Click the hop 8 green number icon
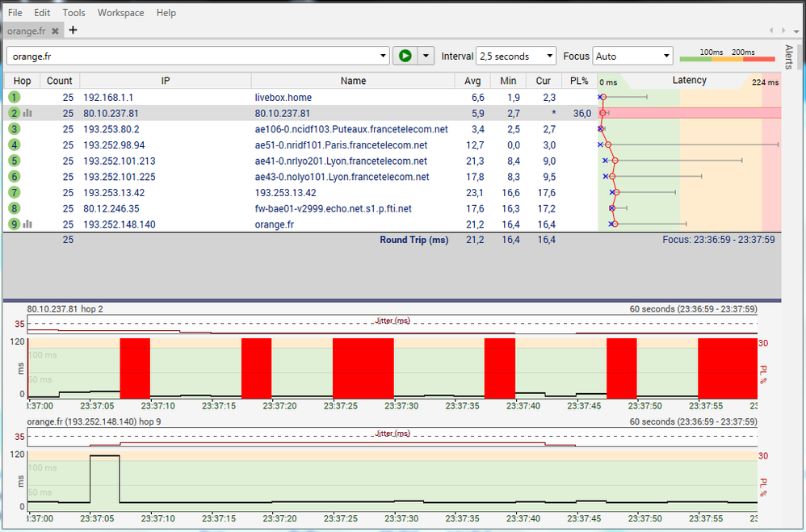 tap(15, 208)
